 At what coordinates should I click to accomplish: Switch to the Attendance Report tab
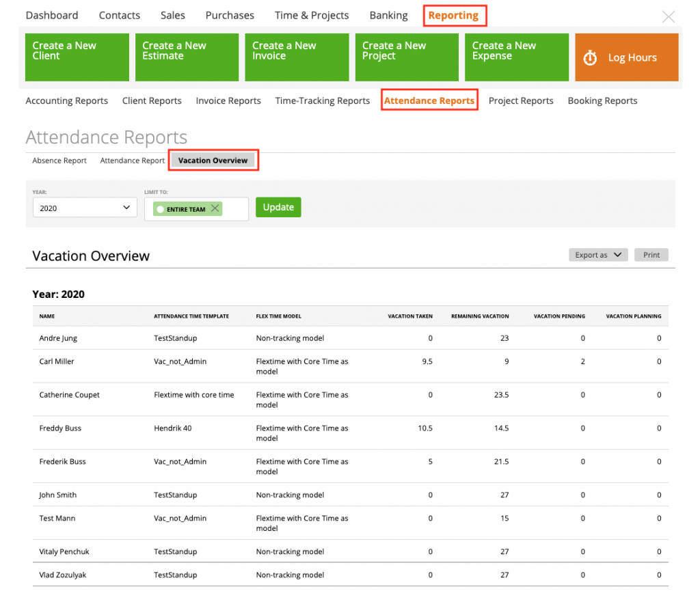132,160
